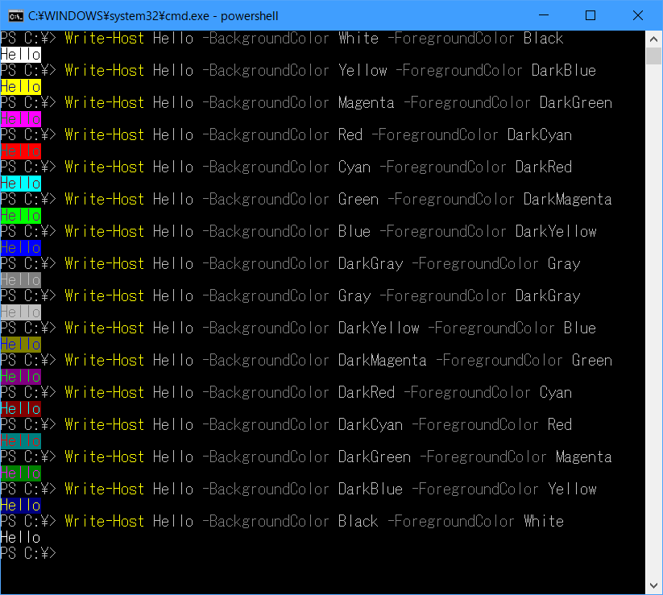This screenshot has height=595, width=663.
Task: Click the Hello output on bright blue background
Action: coord(21,247)
